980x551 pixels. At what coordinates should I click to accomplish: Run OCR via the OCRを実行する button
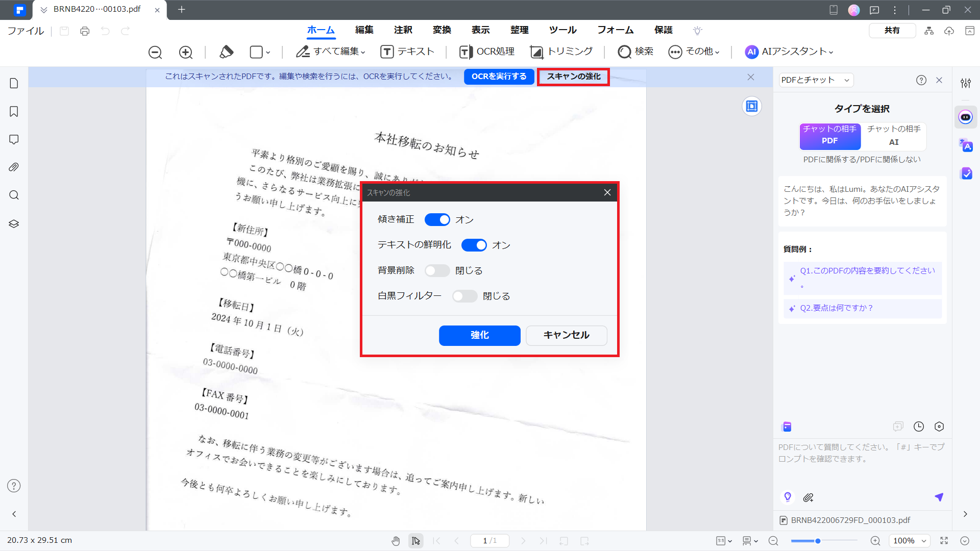click(499, 77)
